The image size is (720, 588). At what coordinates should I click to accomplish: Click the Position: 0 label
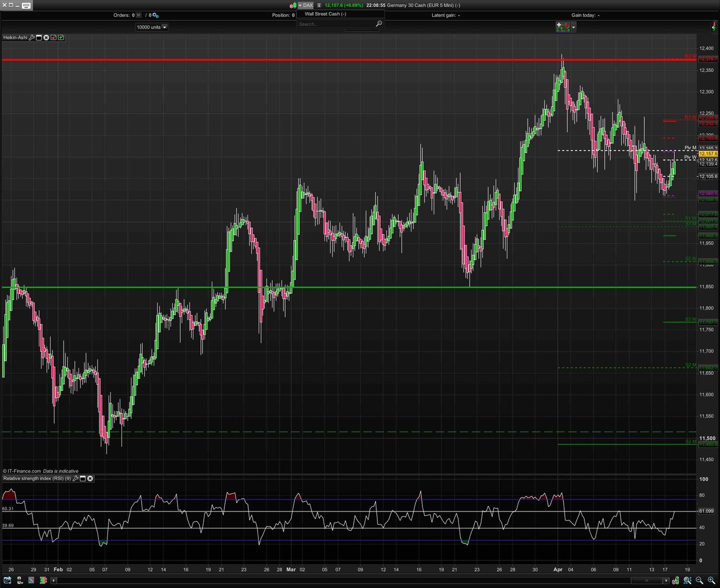283,15
